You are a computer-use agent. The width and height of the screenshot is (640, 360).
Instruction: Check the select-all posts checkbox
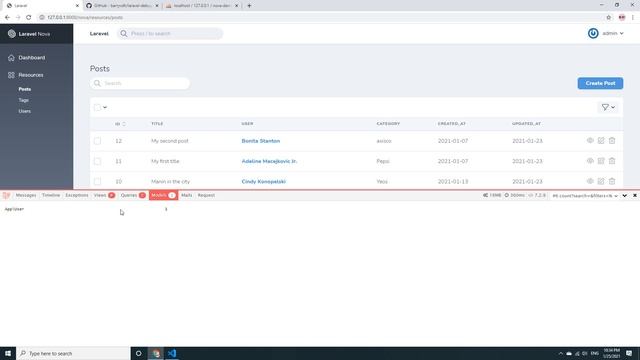click(97, 107)
